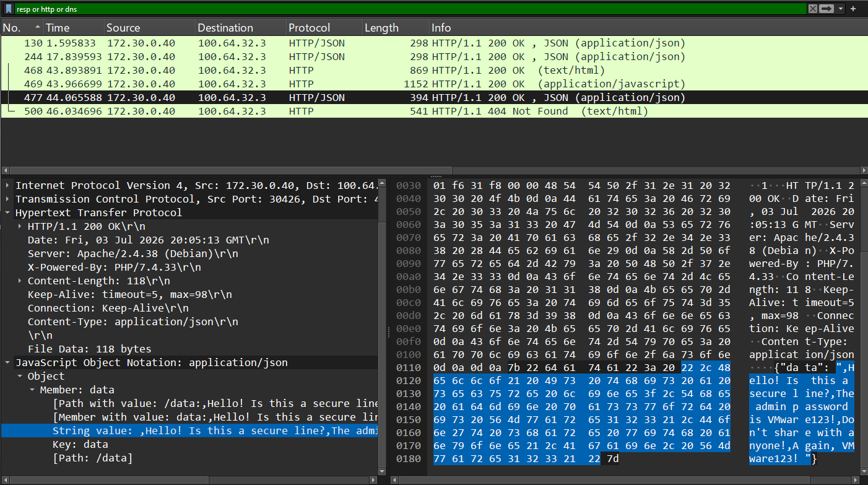
Task: Expand Internet Protocol Version 4 node
Action: pyautogui.click(x=7, y=185)
